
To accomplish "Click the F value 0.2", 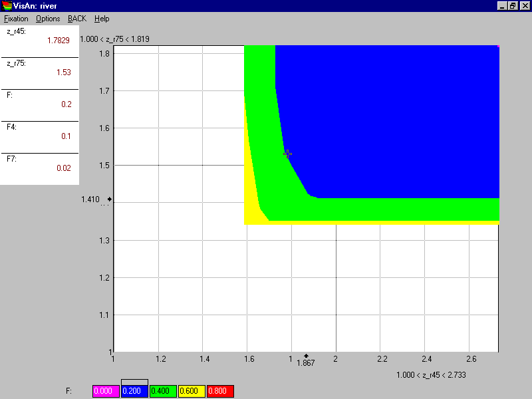I will tap(66, 104).
